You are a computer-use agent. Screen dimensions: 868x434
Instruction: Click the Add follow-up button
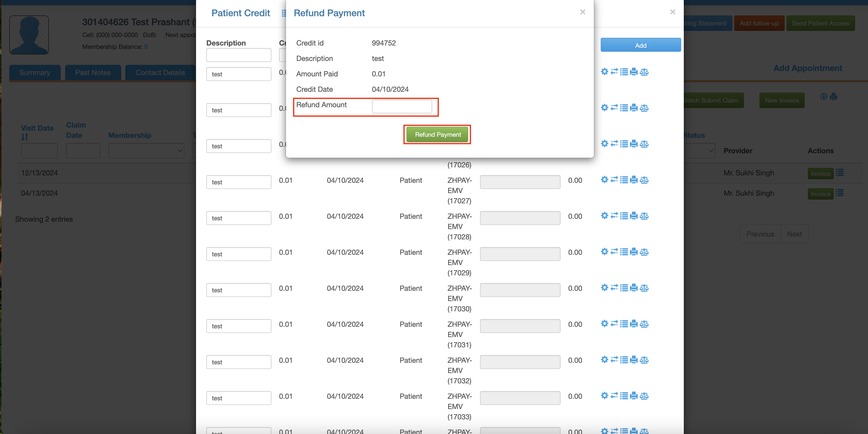(x=759, y=23)
